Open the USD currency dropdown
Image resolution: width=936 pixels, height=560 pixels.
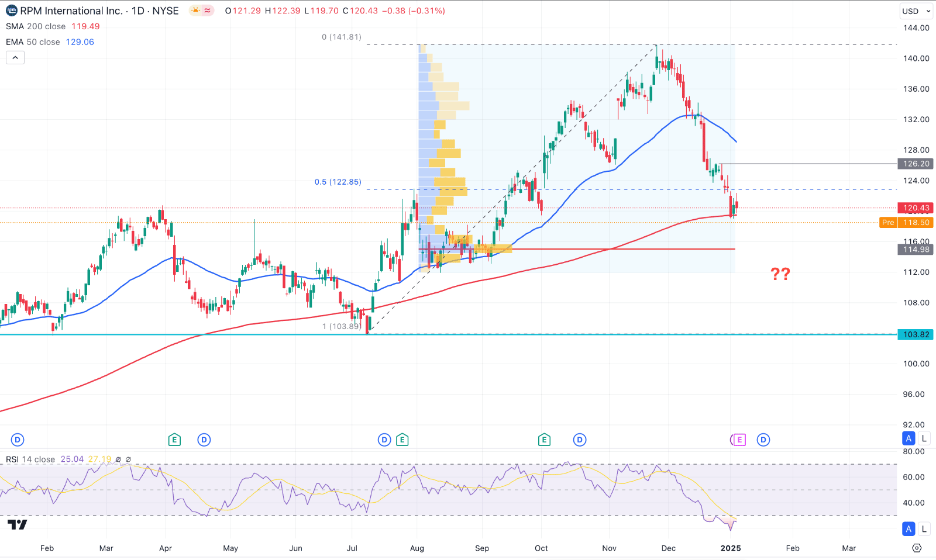pyautogui.click(x=916, y=11)
